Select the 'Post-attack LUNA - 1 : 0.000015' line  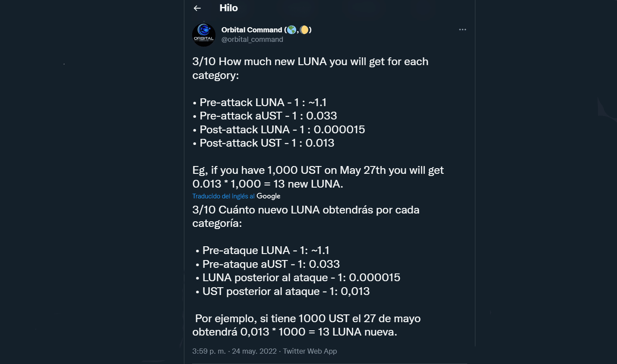(279, 130)
